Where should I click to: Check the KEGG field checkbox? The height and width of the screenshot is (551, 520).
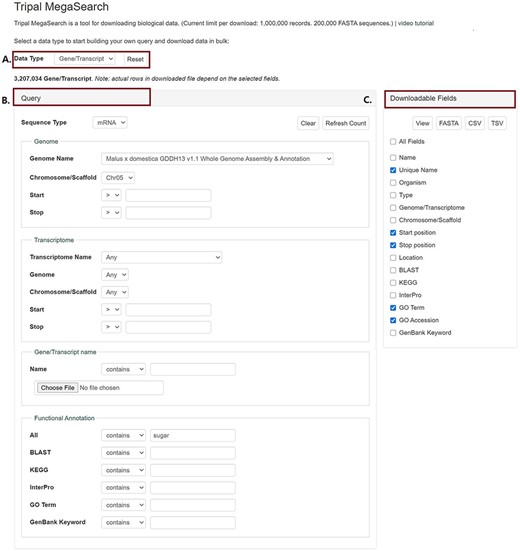click(x=393, y=283)
